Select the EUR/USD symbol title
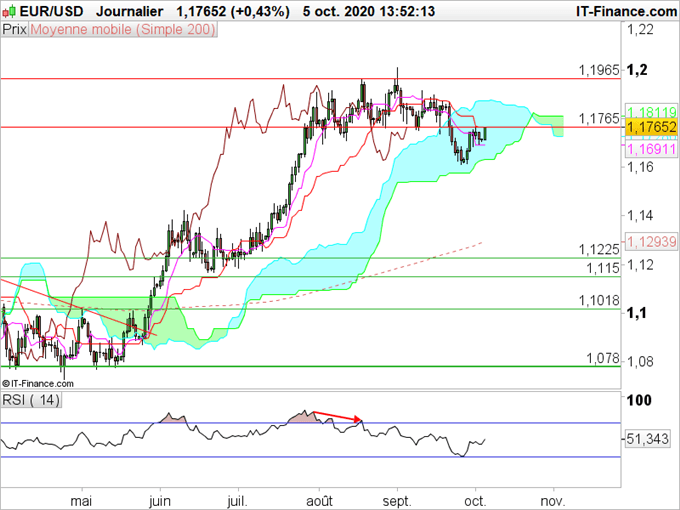 click(x=51, y=11)
